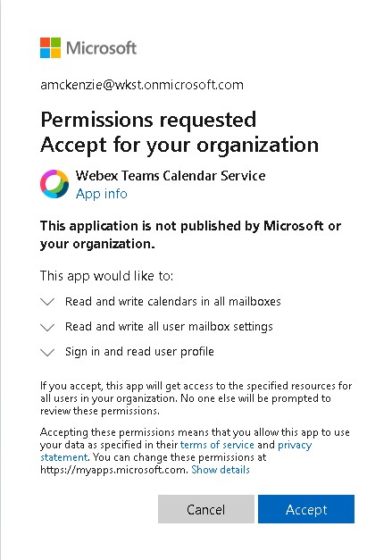Viewport: 392px width, 560px height.
Task: Click the Microsoft four-square logo
Action: [x=50, y=48]
